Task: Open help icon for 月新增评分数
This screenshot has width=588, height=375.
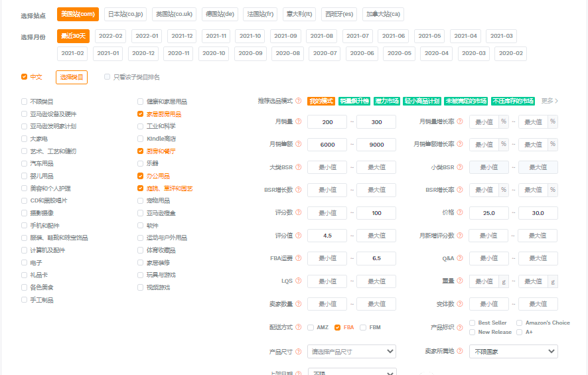Action: point(460,236)
